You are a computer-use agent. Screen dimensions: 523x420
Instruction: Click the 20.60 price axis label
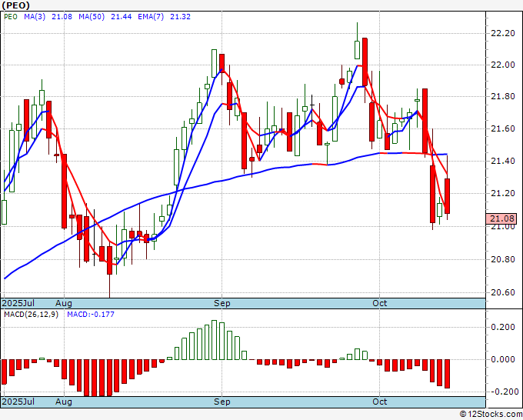503,292
